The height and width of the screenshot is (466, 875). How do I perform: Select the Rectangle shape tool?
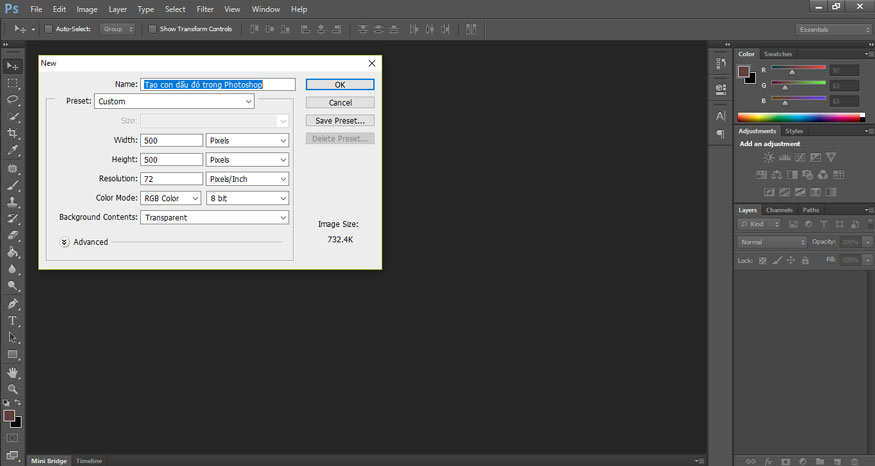(x=12, y=354)
